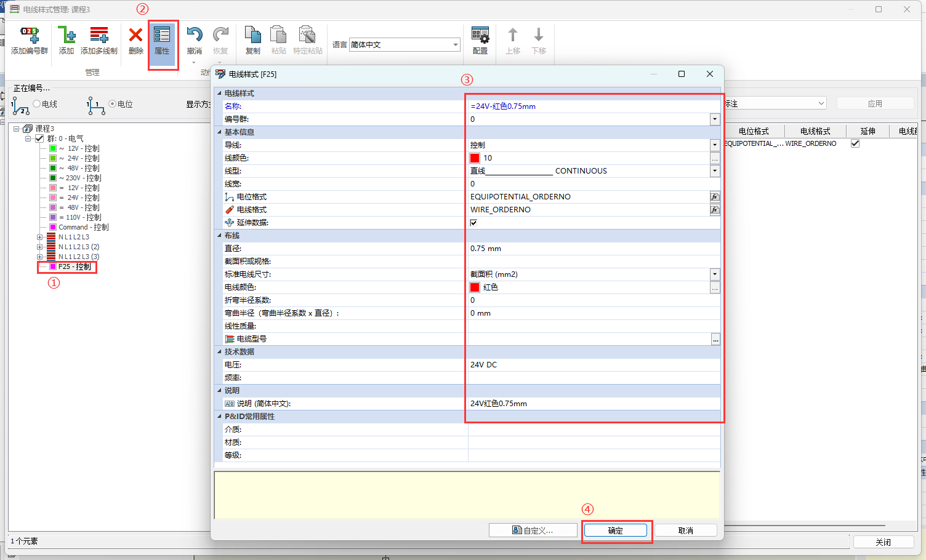Toggle the 延伸数据 checkbox
The height and width of the screenshot is (560, 926).
click(x=473, y=223)
